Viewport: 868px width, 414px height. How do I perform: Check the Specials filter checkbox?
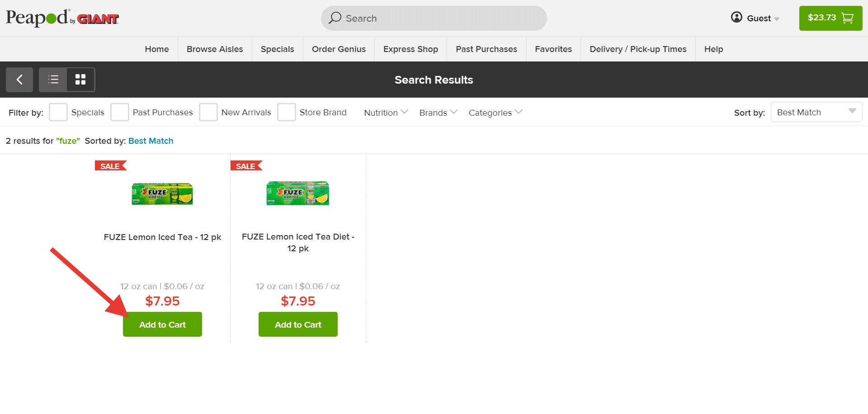point(58,112)
